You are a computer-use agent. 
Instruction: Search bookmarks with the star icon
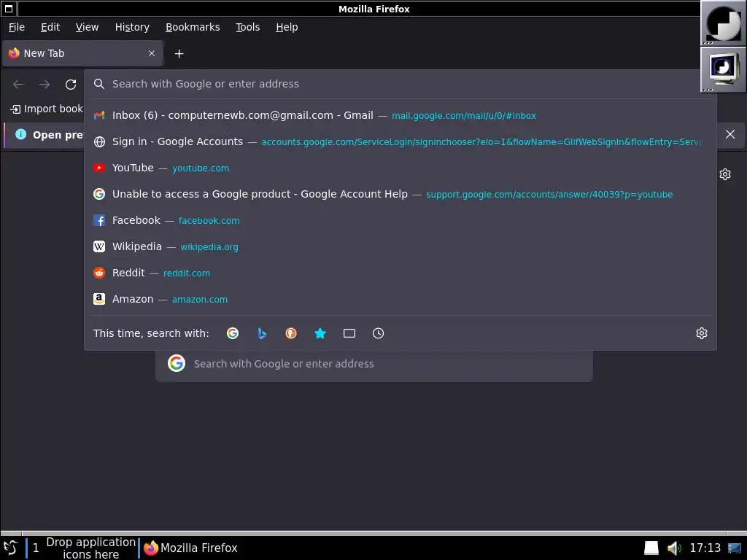(x=320, y=333)
